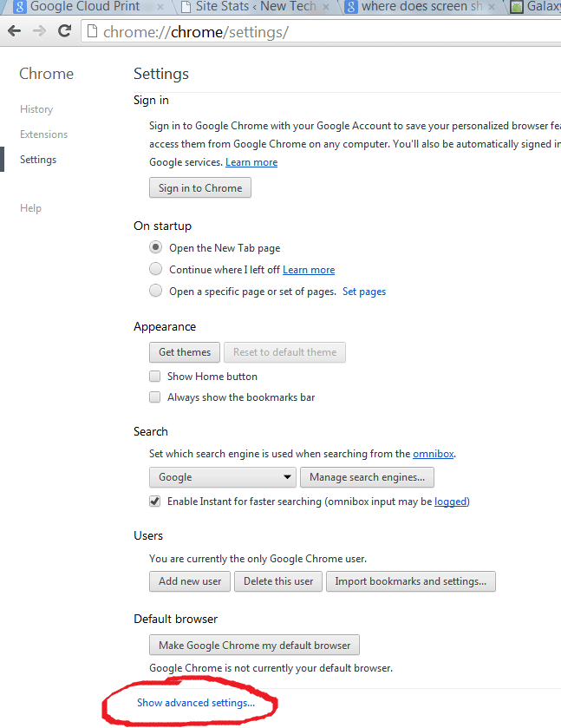Select Open the New Tab page option
The height and width of the screenshot is (728, 561).
tap(155, 247)
